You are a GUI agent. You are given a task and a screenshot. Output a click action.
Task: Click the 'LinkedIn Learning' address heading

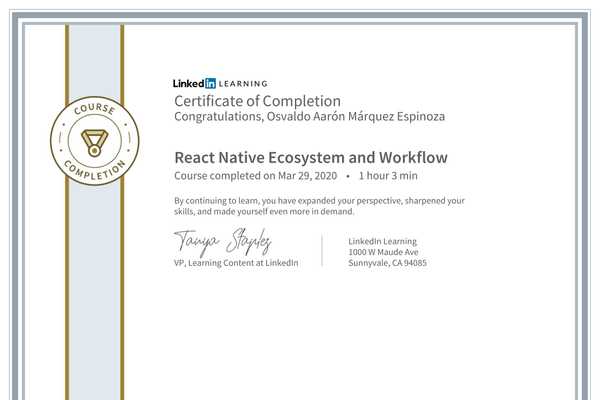(382, 242)
